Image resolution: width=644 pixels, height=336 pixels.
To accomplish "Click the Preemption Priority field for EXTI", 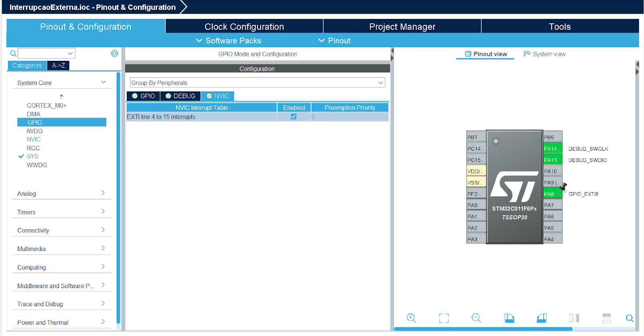I will tap(349, 117).
